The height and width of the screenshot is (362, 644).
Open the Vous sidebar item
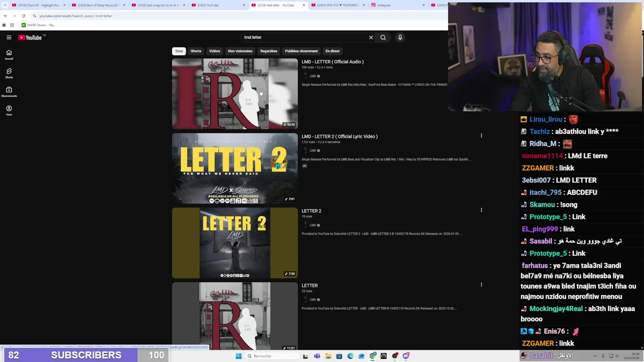coord(9,111)
